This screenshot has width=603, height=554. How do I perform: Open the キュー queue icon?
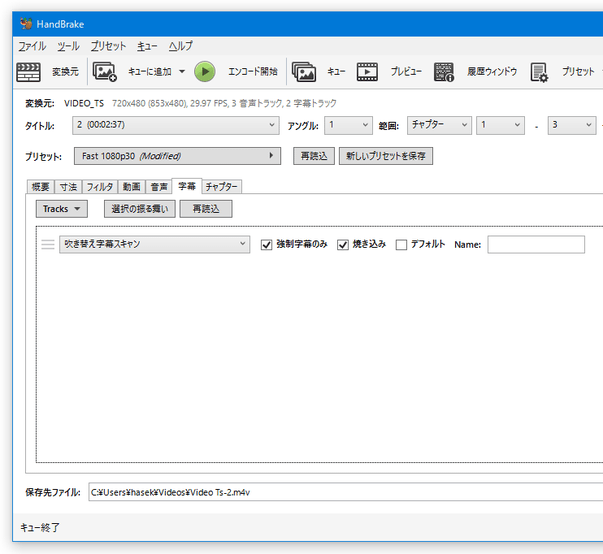[304, 72]
